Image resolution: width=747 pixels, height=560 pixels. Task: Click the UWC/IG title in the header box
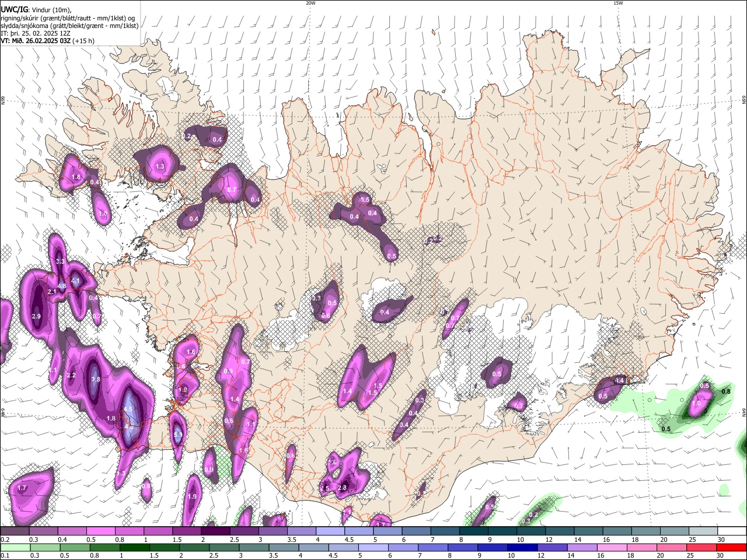pyautogui.click(x=14, y=9)
